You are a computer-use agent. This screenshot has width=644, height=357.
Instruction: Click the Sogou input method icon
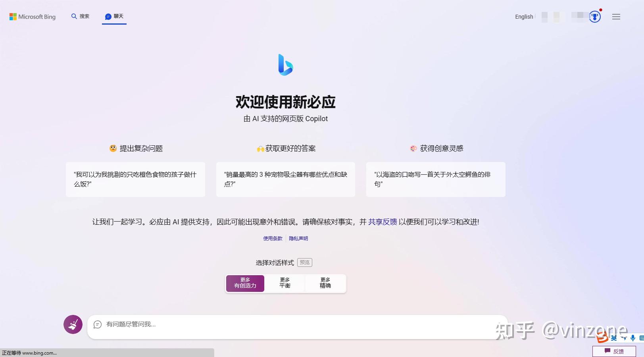pyautogui.click(x=602, y=338)
